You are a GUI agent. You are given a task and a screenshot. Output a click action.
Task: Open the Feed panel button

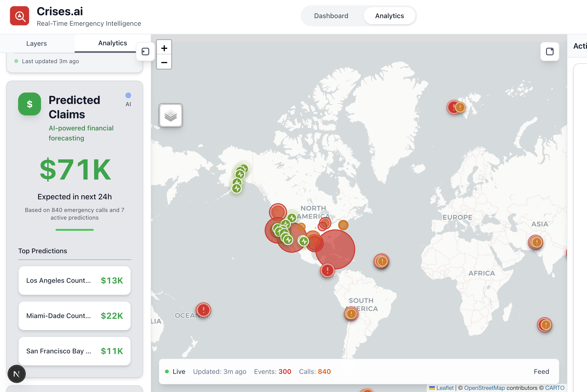(541, 371)
